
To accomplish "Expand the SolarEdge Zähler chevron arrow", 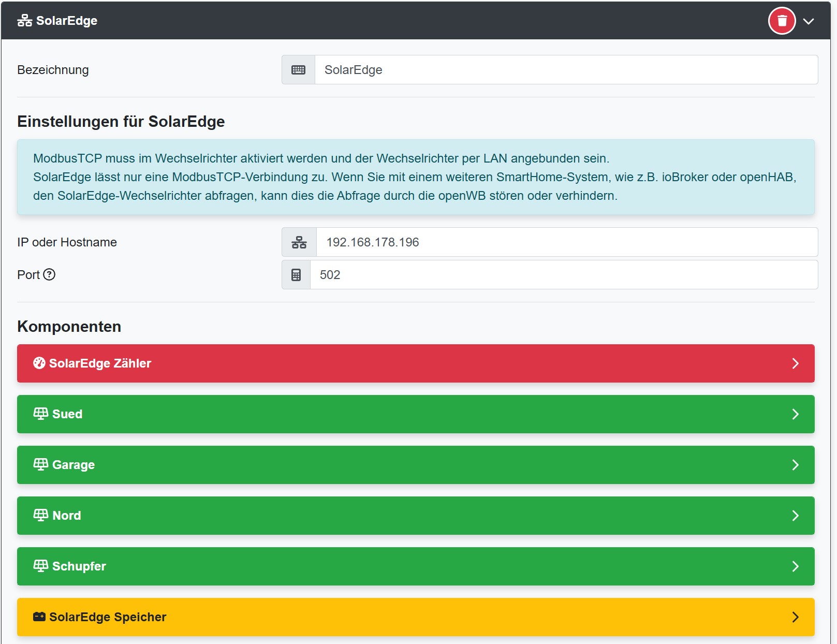I will tap(795, 363).
